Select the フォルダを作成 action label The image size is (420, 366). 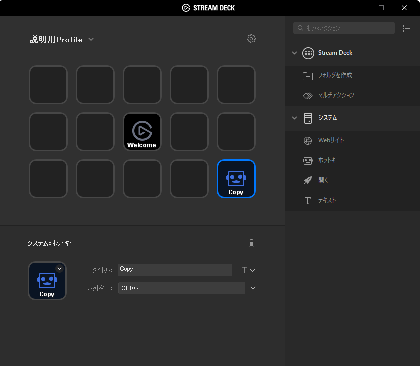(x=335, y=75)
